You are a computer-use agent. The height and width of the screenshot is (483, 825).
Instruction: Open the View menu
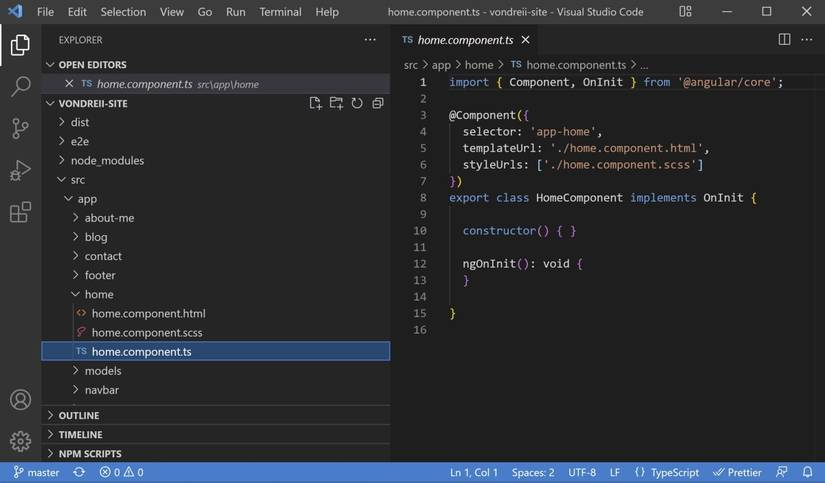tap(172, 12)
